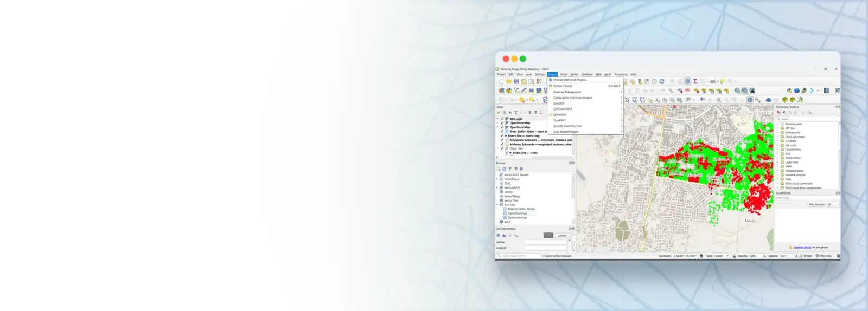Click the Search QMS text field
The image size is (868, 311).
coord(807,198)
